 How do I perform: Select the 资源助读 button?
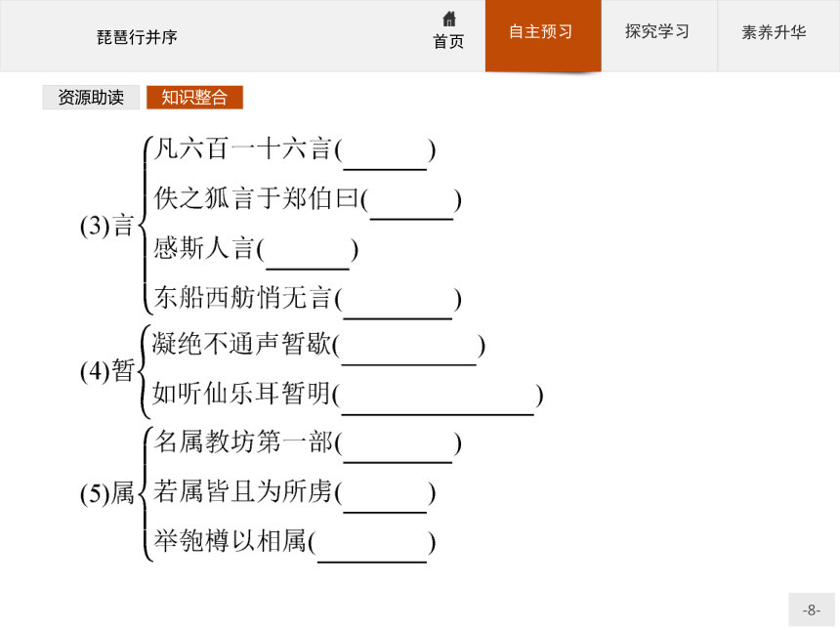coord(91,98)
